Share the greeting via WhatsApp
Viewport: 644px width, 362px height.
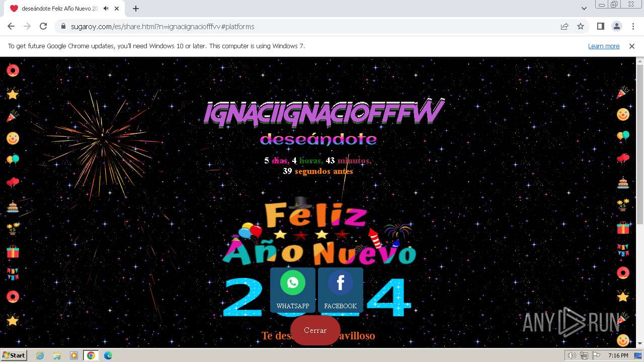pyautogui.click(x=293, y=290)
